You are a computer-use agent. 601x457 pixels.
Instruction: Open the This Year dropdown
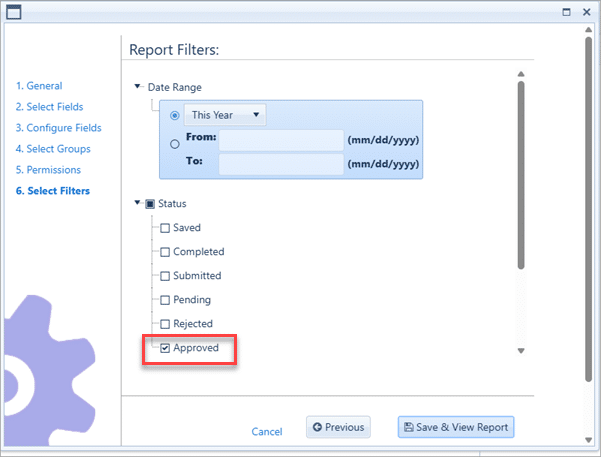point(225,115)
